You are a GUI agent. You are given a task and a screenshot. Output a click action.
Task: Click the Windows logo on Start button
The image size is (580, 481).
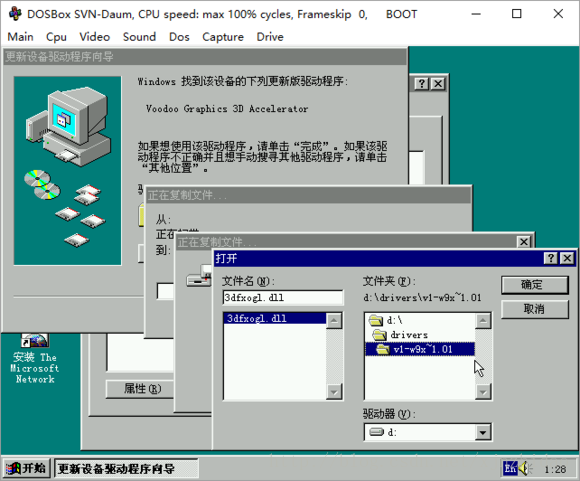(x=13, y=469)
